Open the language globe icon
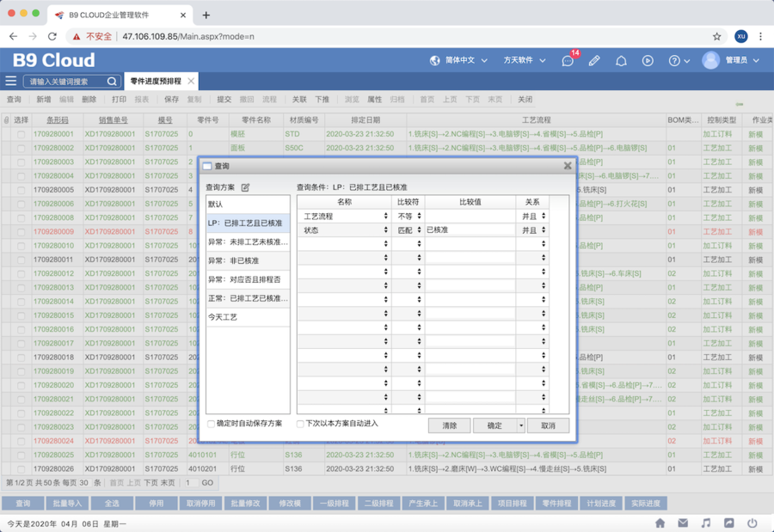Viewport: 774px width, 532px height. coord(435,60)
